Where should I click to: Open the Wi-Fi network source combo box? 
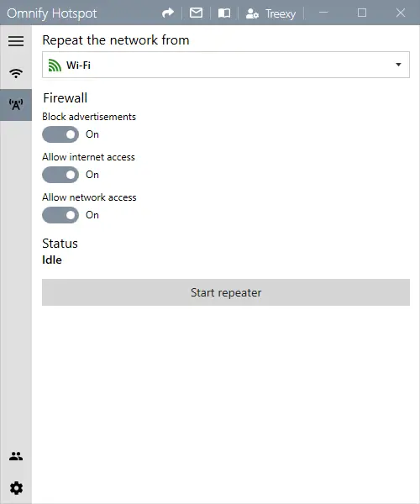pyautogui.click(x=226, y=65)
